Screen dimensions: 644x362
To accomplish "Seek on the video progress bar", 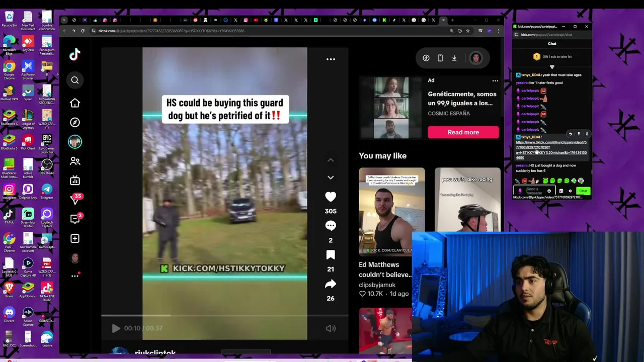I will click(x=224, y=316).
